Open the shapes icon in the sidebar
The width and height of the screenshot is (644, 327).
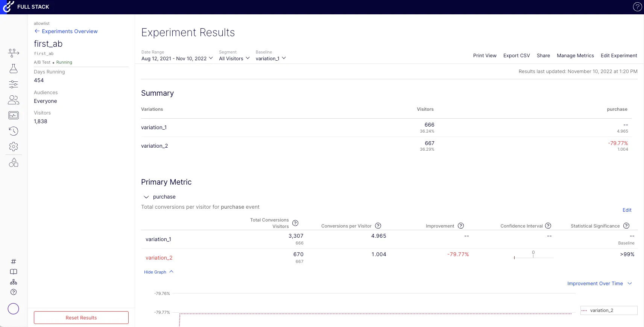point(14,162)
